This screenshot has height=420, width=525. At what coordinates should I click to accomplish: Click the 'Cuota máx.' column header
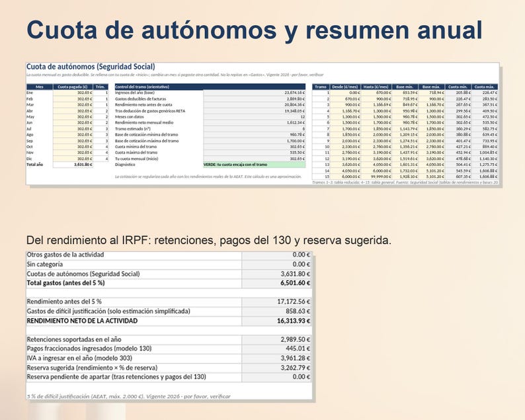click(485, 87)
